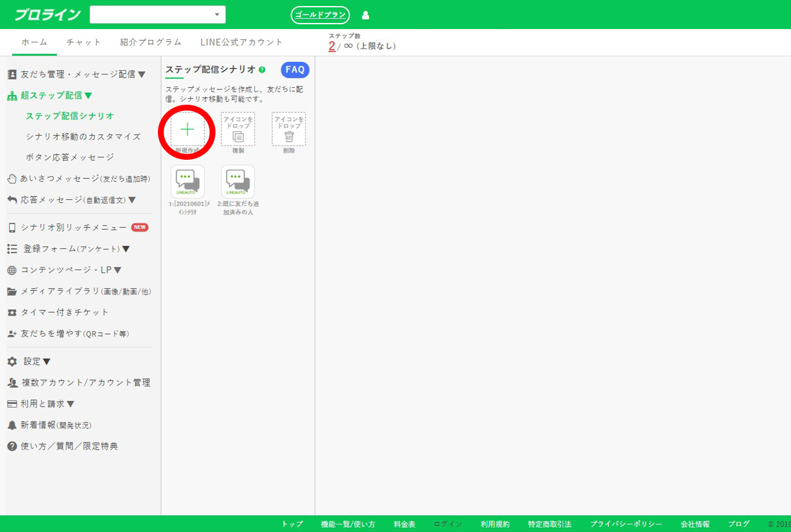Viewport: 791px width, 532px height.
Task: Open scenario 1:[20210601]メインシナリオ icon
Action: [188, 182]
